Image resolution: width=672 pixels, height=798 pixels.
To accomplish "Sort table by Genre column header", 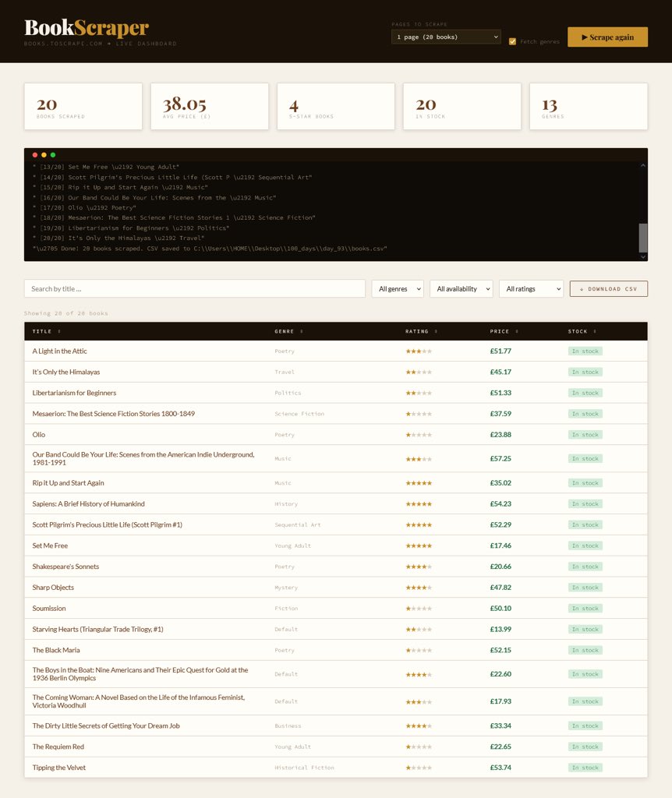I will point(288,331).
